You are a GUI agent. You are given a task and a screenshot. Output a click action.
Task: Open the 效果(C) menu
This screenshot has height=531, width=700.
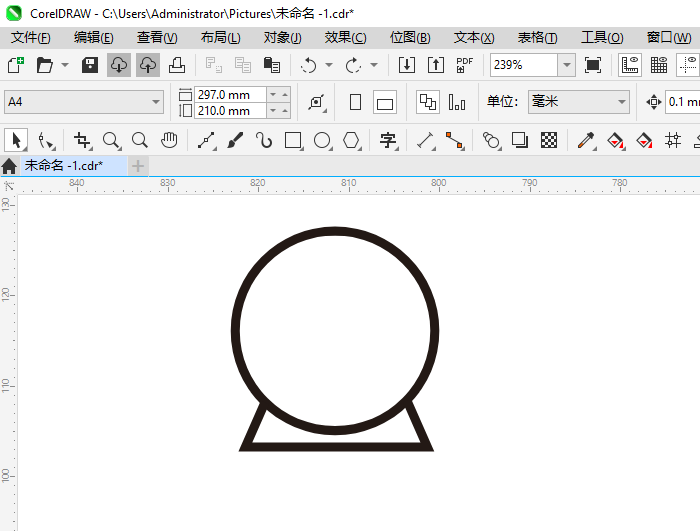pyautogui.click(x=345, y=37)
